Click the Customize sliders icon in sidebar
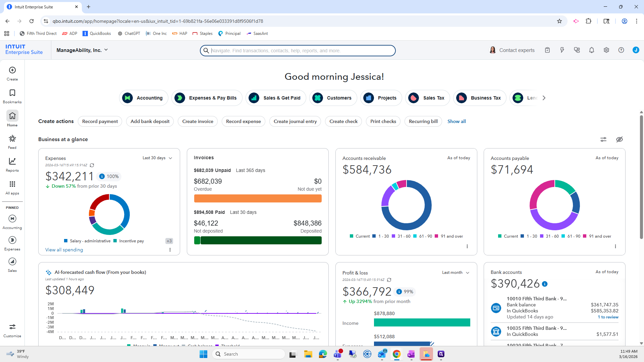The height and width of the screenshot is (362, 644). click(x=12, y=327)
